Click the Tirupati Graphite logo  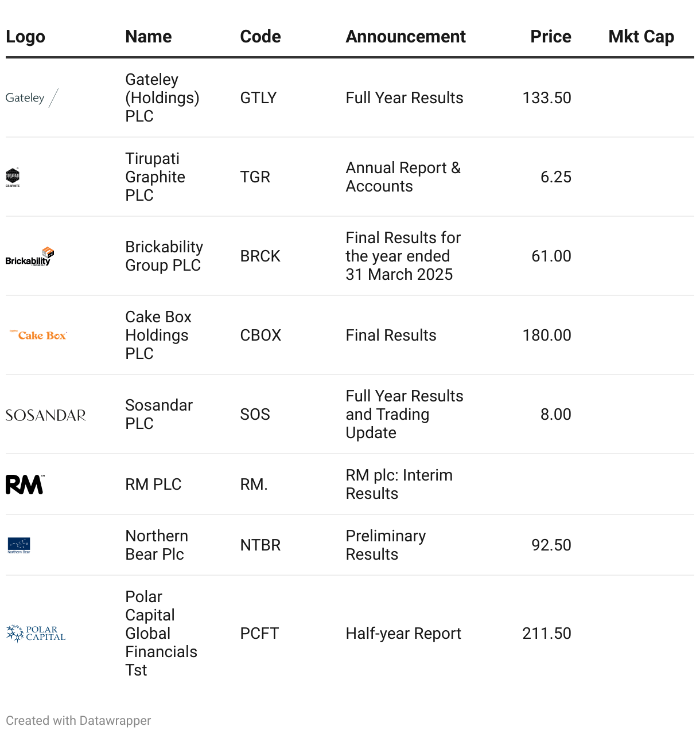pyautogui.click(x=13, y=177)
